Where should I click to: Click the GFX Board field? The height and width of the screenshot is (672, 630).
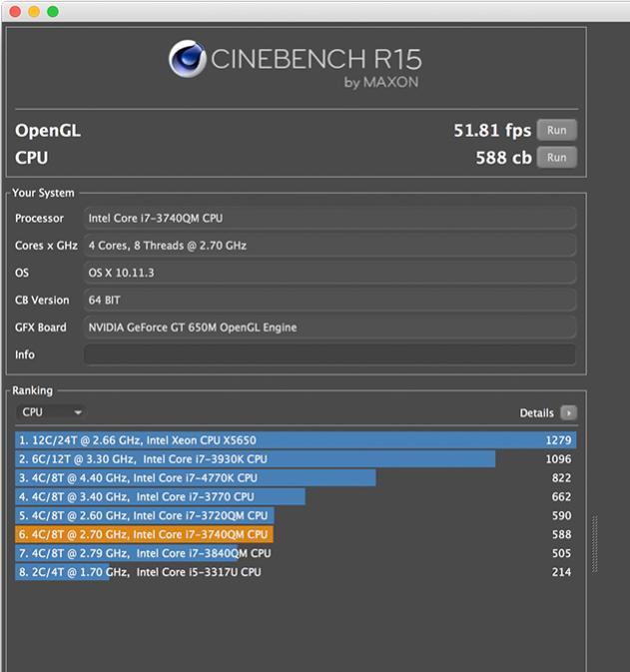point(329,327)
